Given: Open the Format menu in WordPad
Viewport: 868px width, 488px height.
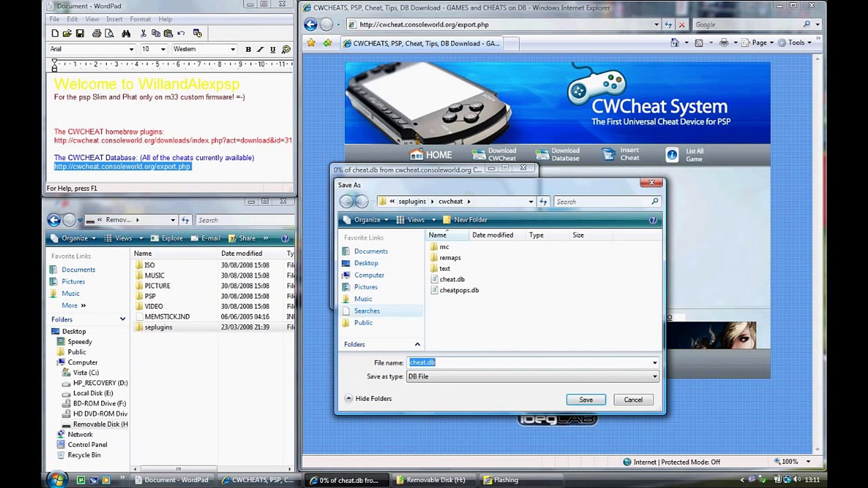Looking at the screenshot, I should pos(140,19).
